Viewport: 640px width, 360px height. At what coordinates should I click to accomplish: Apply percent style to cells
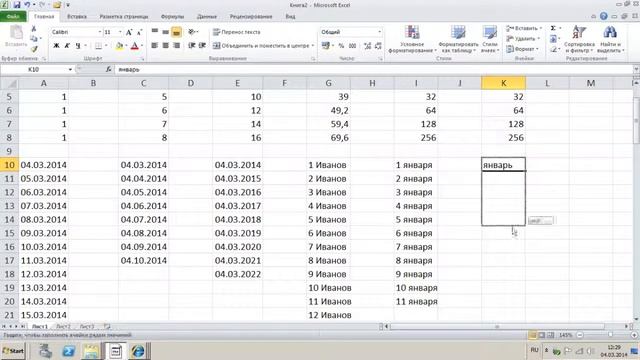(341, 46)
